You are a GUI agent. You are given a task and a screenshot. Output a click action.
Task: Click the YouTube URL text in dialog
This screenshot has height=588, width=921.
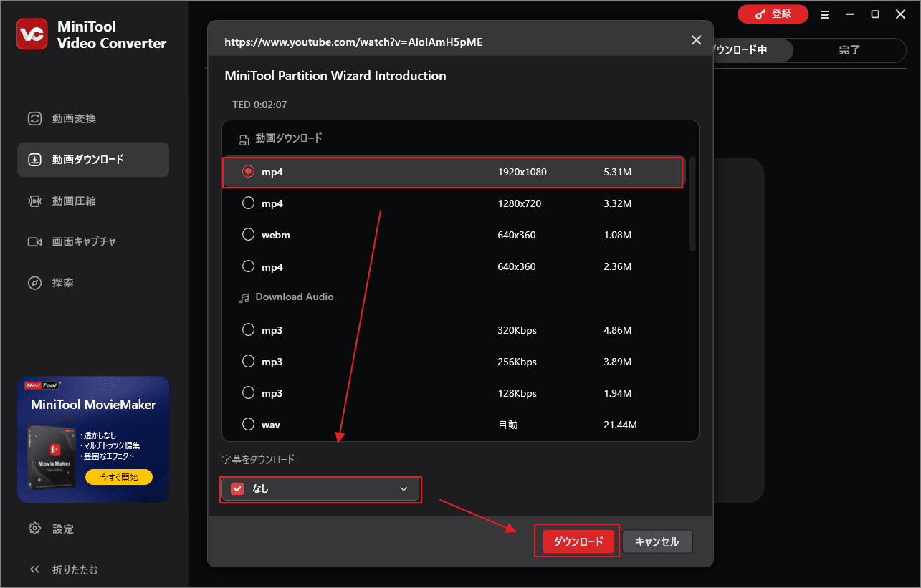click(x=353, y=42)
